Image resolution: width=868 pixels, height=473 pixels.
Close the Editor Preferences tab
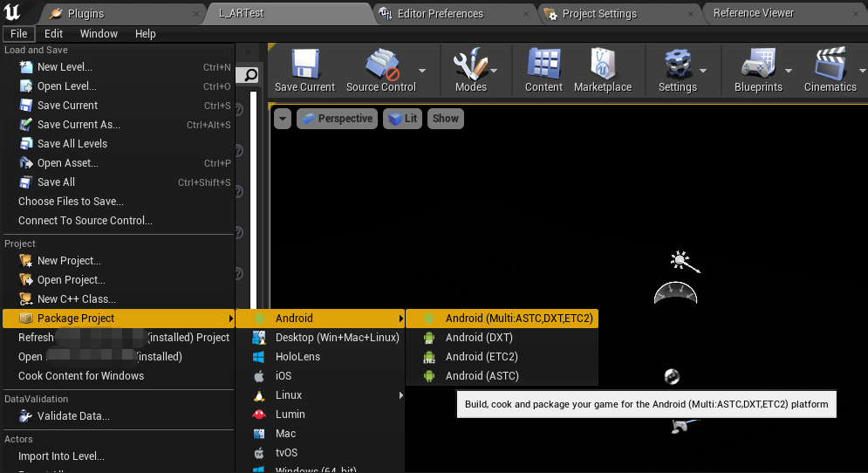(x=526, y=14)
